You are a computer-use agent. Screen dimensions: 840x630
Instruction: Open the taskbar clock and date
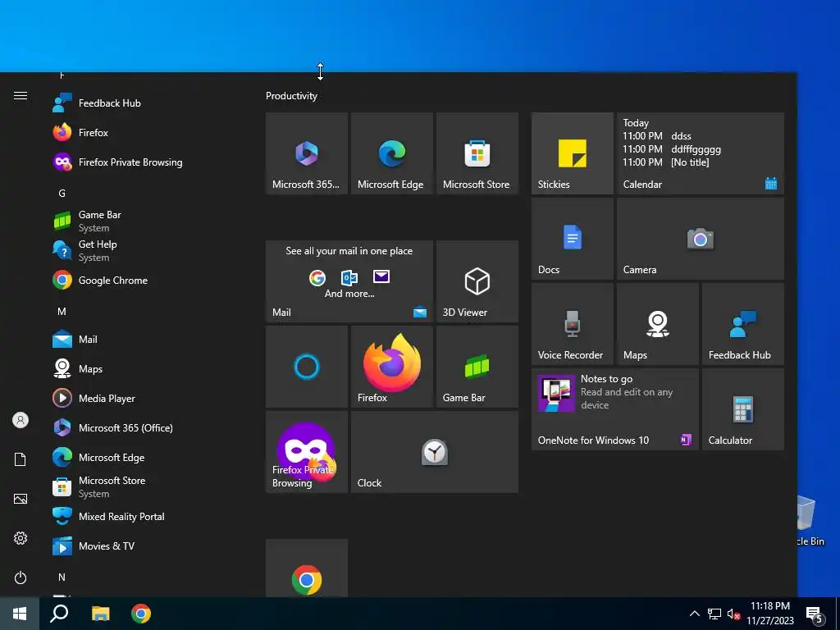769,614
